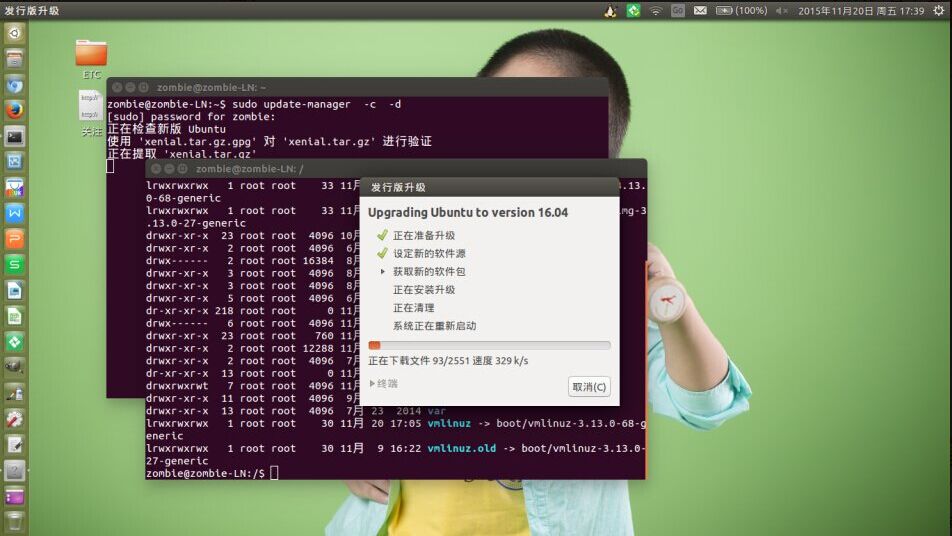Open the Trash in the launcher

[x=14, y=521]
